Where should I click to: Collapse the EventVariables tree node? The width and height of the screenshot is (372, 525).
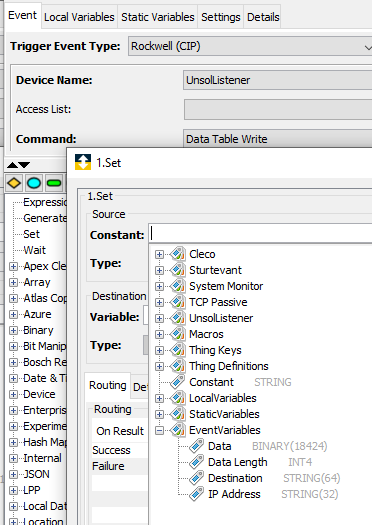[159, 430]
